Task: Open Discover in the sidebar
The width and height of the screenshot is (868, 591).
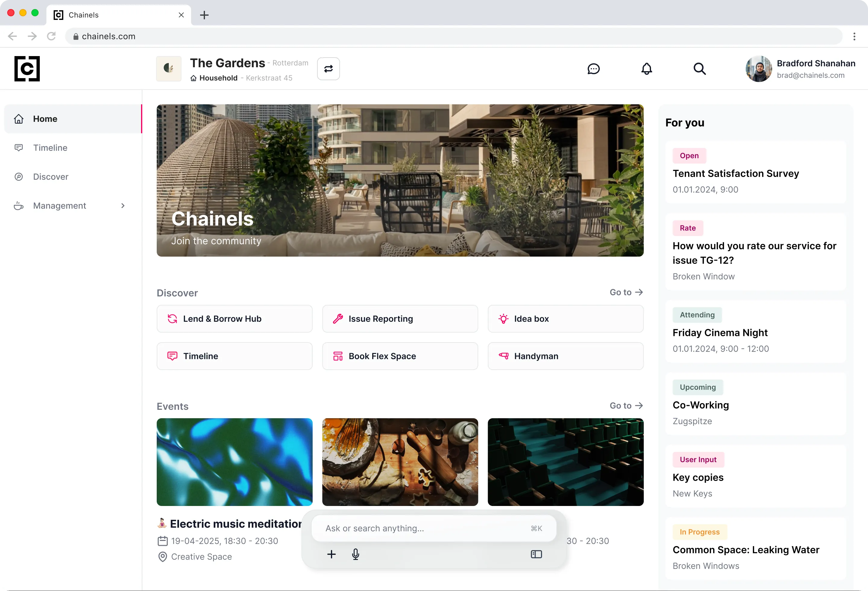Action: tap(73, 177)
